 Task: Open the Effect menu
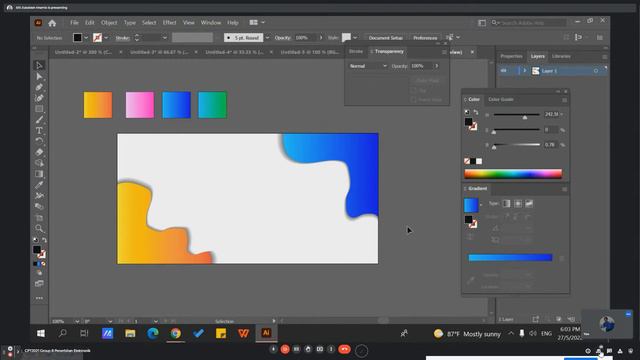tap(169, 22)
